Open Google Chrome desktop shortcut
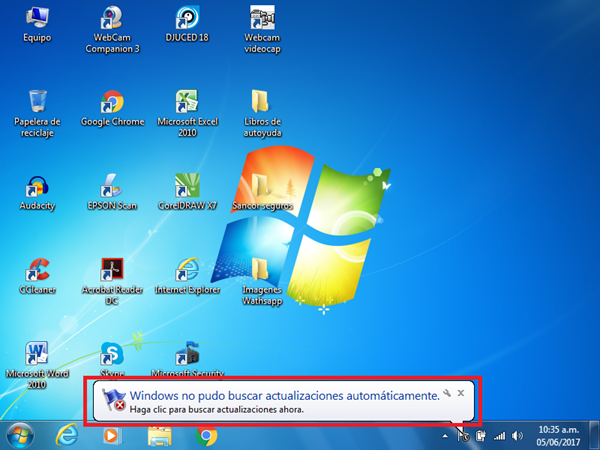 (112, 101)
